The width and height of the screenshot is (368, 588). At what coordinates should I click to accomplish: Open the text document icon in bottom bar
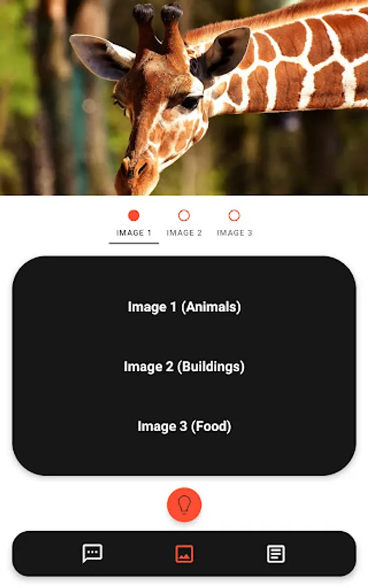(276, 554)
